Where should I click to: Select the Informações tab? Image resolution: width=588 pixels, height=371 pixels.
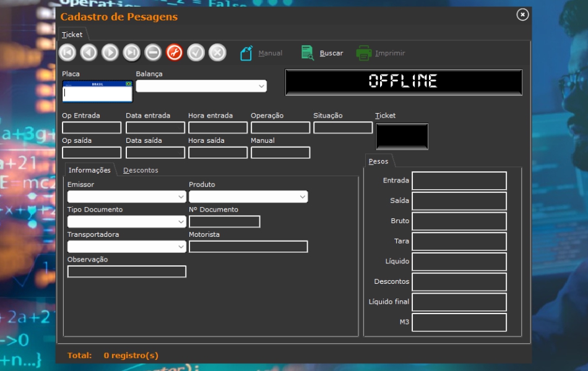coord(89,170)
